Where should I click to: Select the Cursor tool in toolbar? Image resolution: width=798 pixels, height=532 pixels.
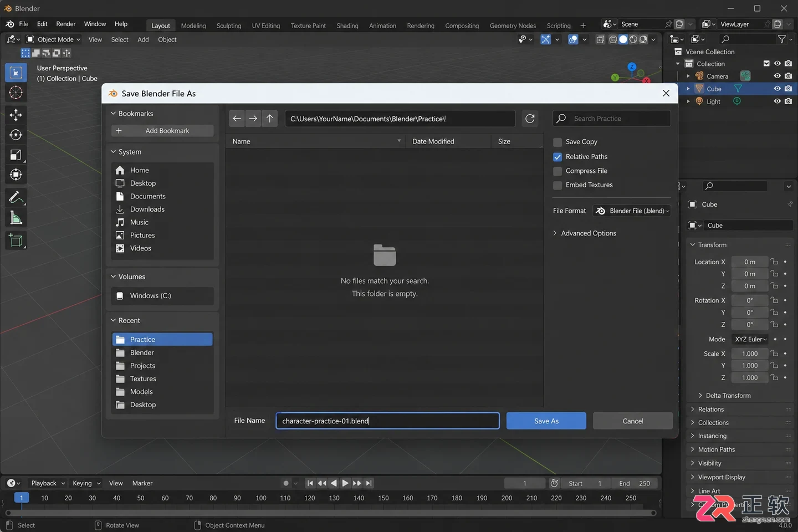pyautogui.click(x=16, y=93)
